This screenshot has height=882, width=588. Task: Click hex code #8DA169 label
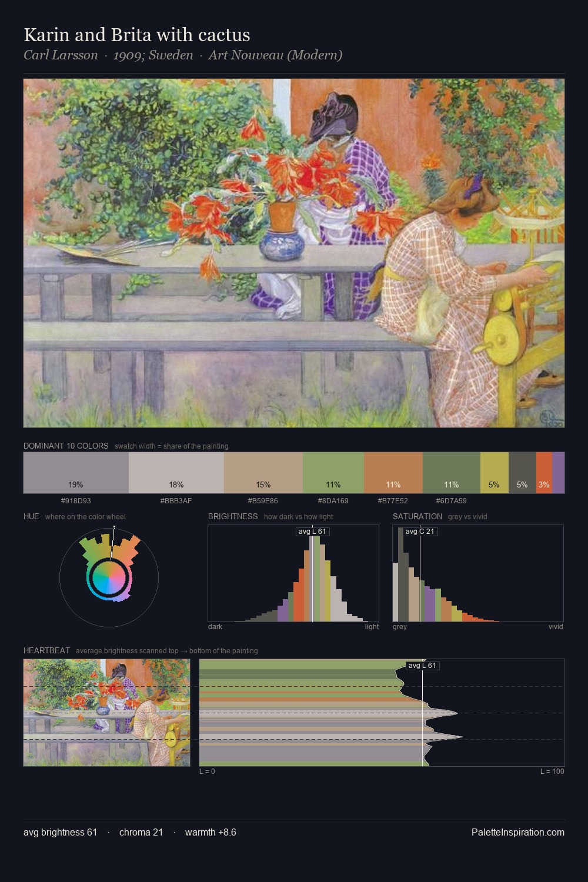333,501
